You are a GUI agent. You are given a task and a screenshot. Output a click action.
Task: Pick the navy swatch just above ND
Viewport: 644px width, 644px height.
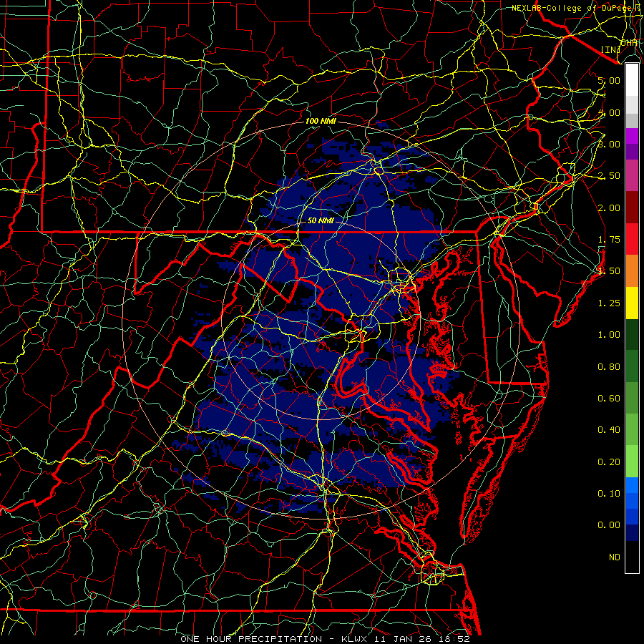632,533
